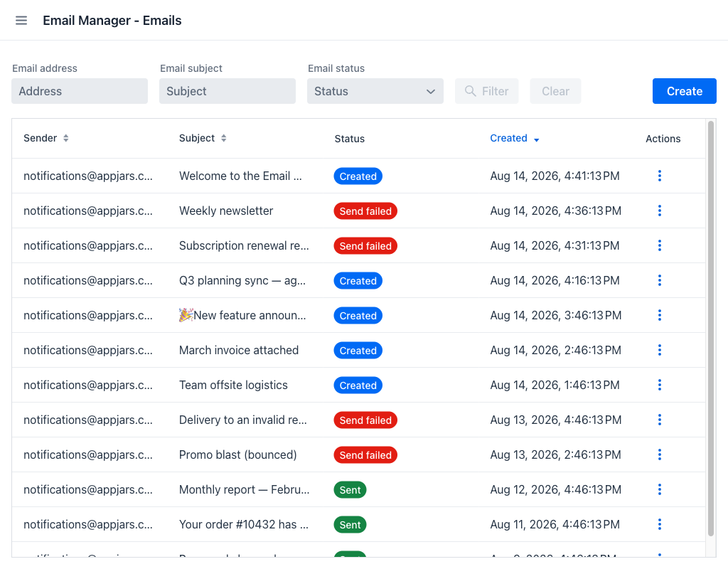Focus the Email subject input field
Screen dimensions: 728x569
pyautogui.click(x=227, y=91)
